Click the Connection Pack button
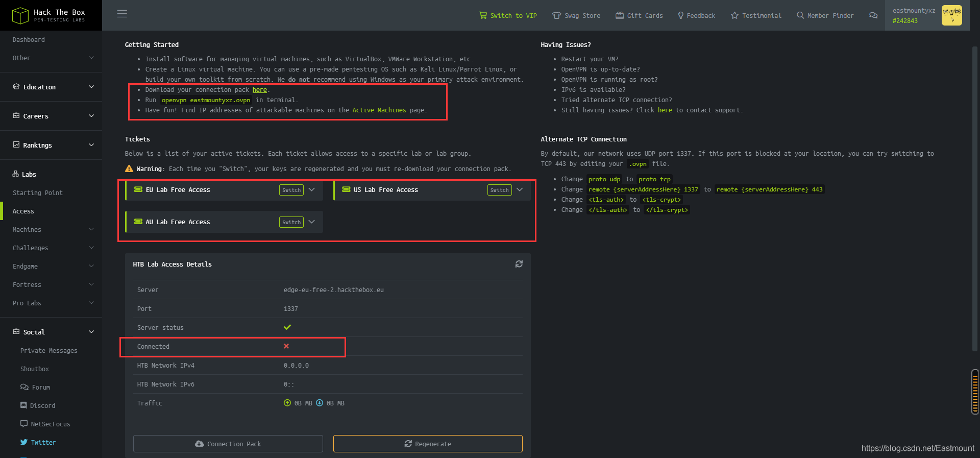Viewport: 980px width, 458px height. tap(228, 444)
